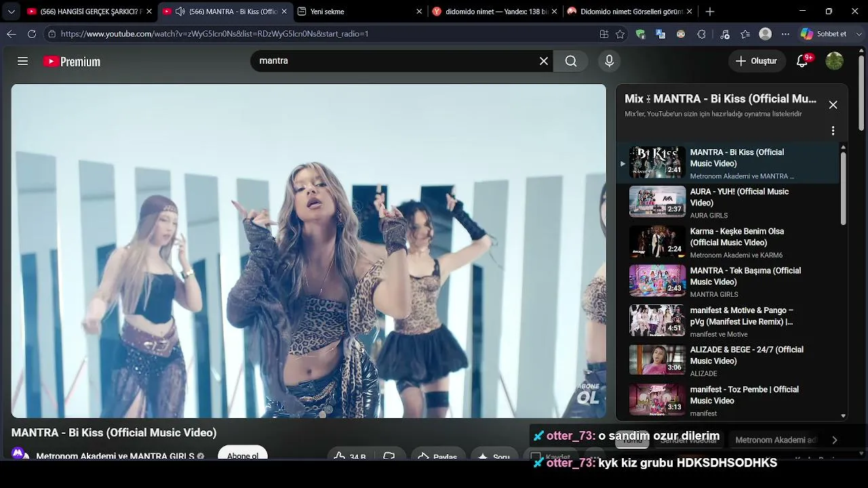Screen dimensions: 868x488
Task: Close the Mix playlist panel
Action: point(833,105)
